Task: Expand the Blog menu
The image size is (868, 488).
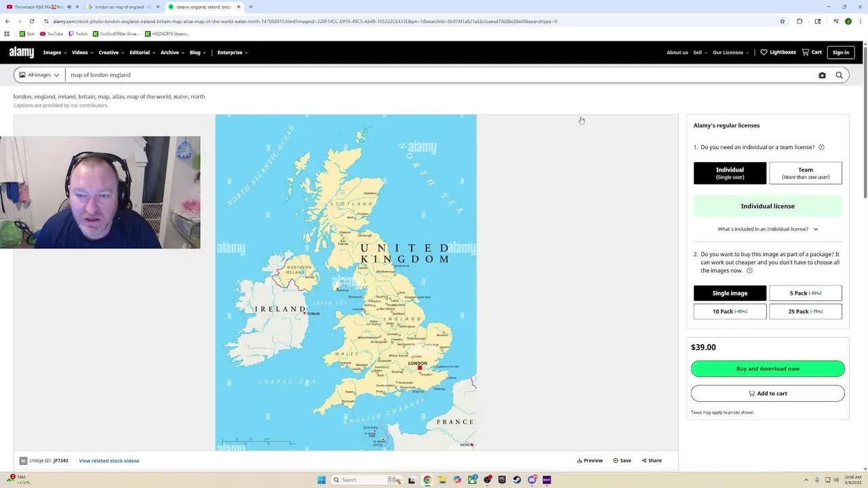Action: [x=197, y=52]
